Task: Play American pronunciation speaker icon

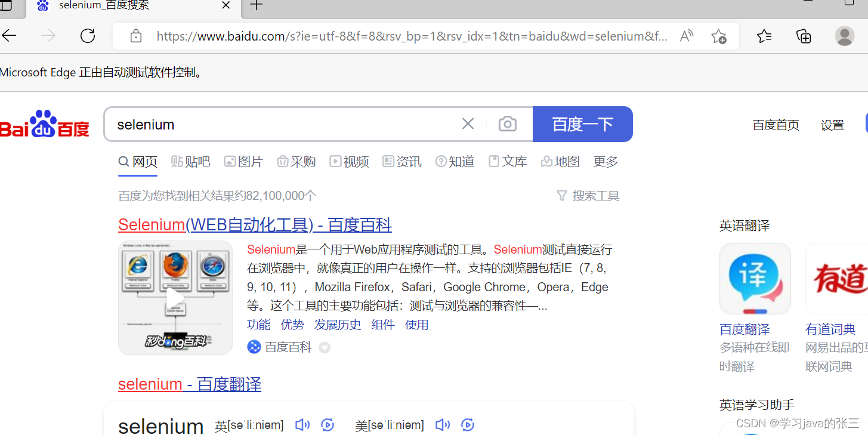Action: pyautogui.click(x=442, y=425)
